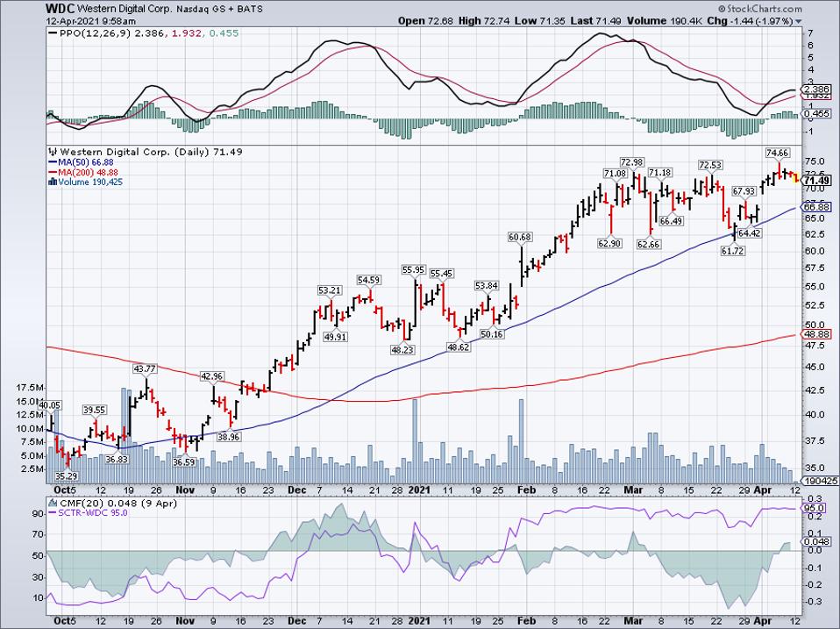The height and width of the screenshot is (629, 840).
Task: Select the WDC ticker symbol in the header
Action: [x=61, y=8]
